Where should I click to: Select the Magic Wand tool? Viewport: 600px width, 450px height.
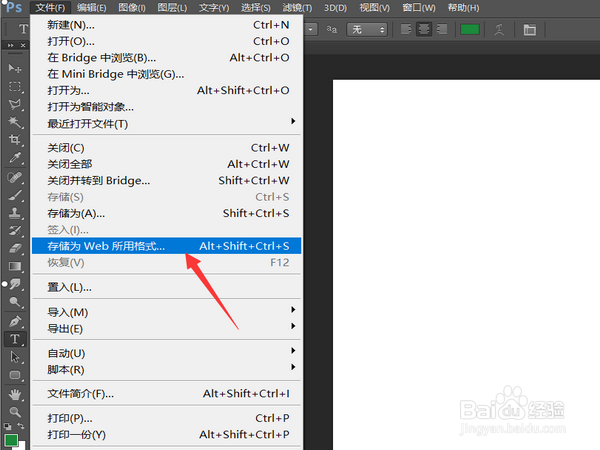[15, 122]
